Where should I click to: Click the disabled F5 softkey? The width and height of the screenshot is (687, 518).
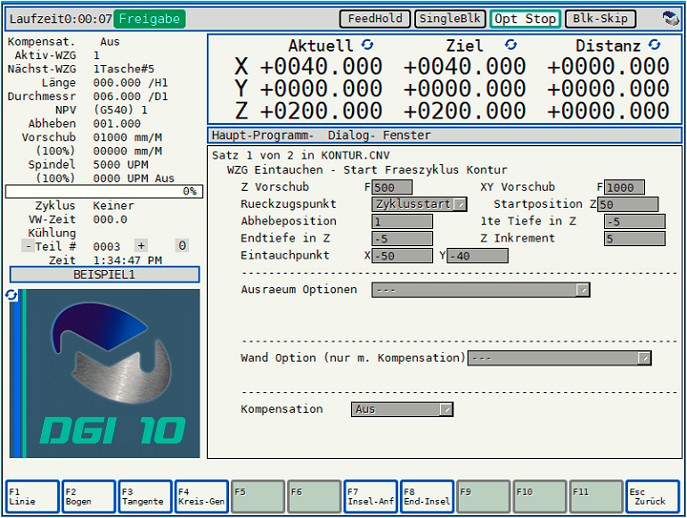pyautogui.click(x=258, y=497)
